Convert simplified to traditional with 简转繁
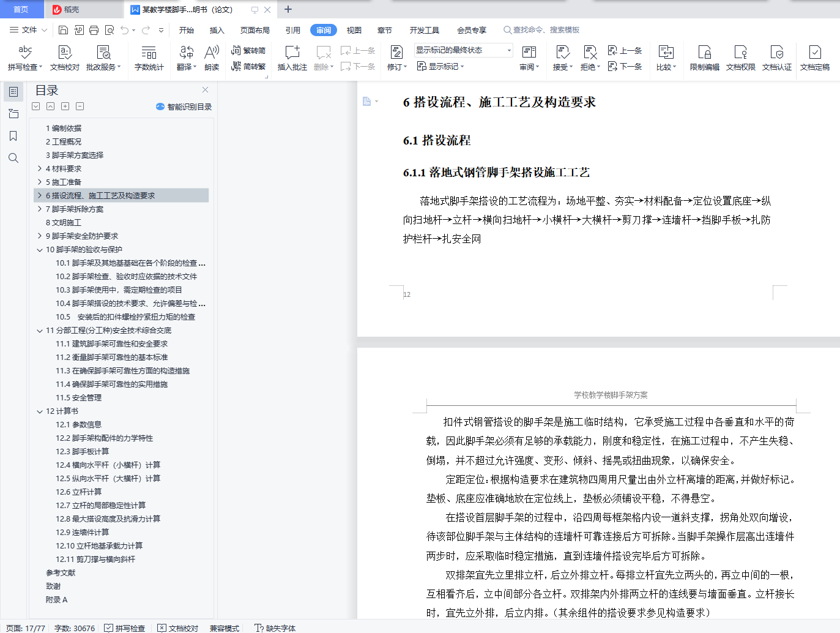Image resolution: width=840 pixels, height=633 pixels. (248, 66)
